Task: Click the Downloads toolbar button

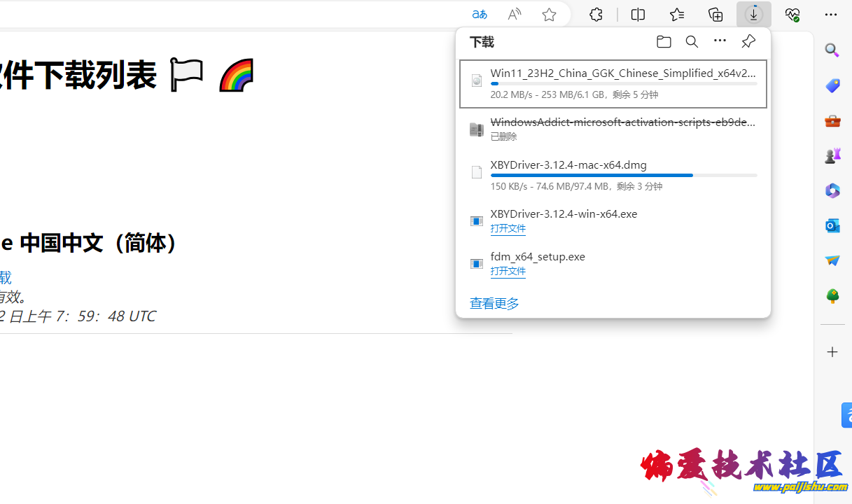Action: pos(754,15)
